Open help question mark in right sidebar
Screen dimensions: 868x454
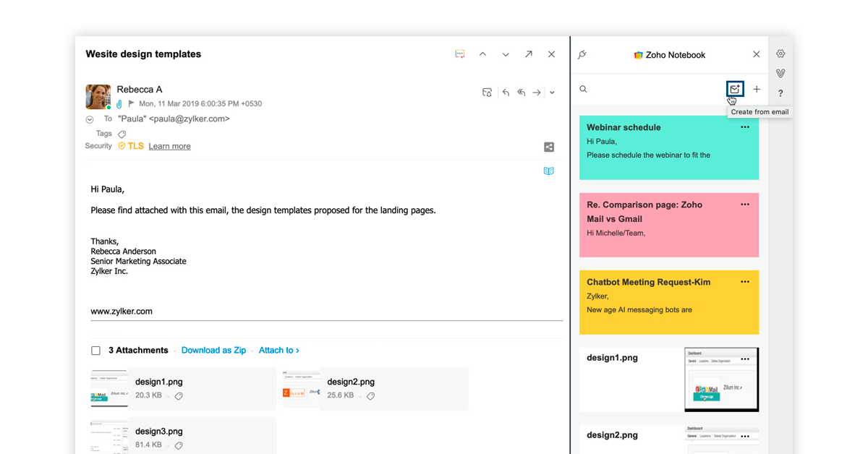780,93
